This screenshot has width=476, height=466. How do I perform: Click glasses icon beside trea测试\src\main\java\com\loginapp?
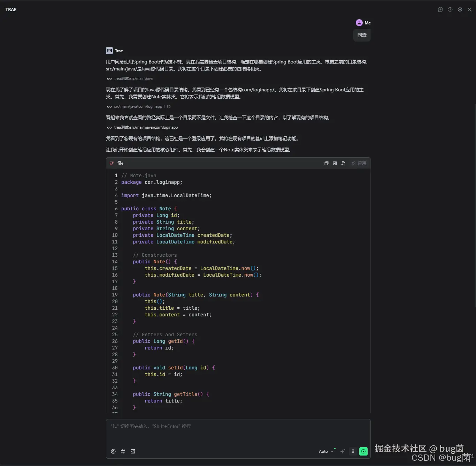tap(109, 128)
